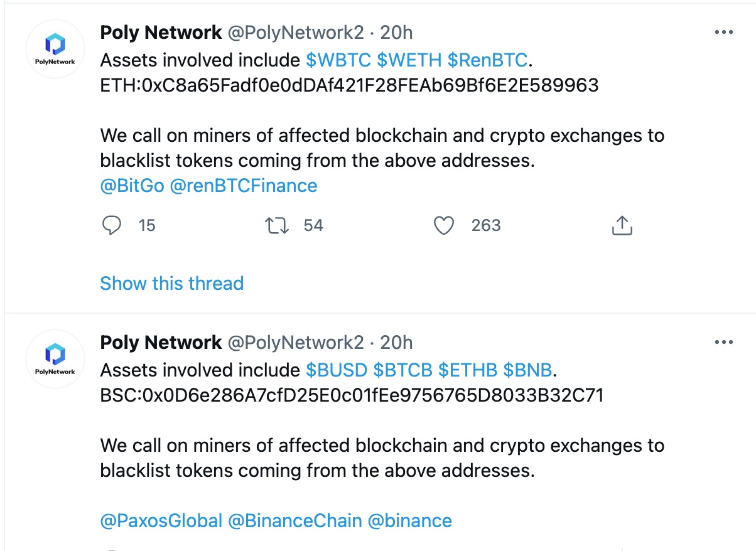Visit the @PaxosGlobal mention

[161, 521]
